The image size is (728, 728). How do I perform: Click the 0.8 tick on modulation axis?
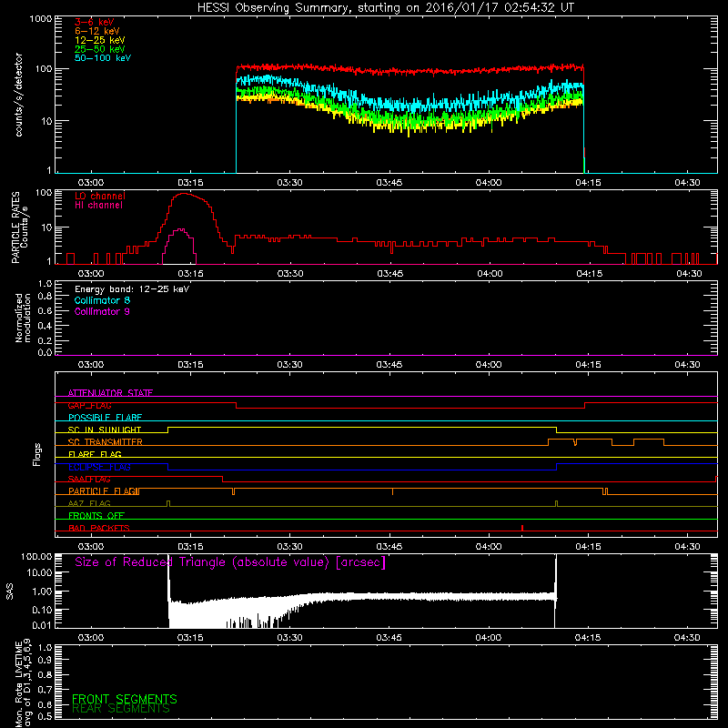pos(45,296)
